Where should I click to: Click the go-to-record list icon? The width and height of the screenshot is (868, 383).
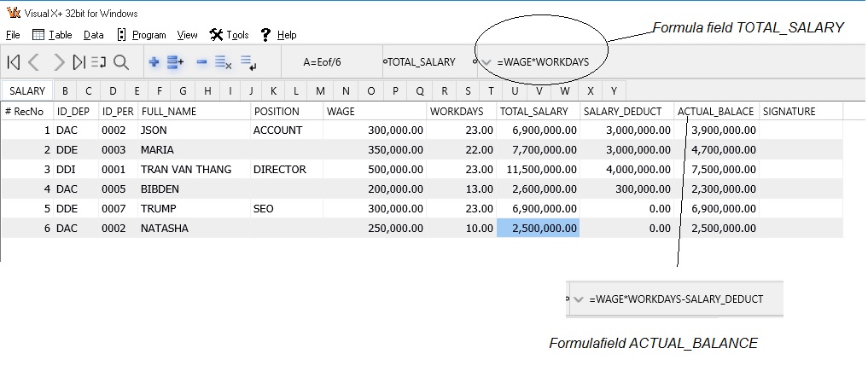(98, 62)
